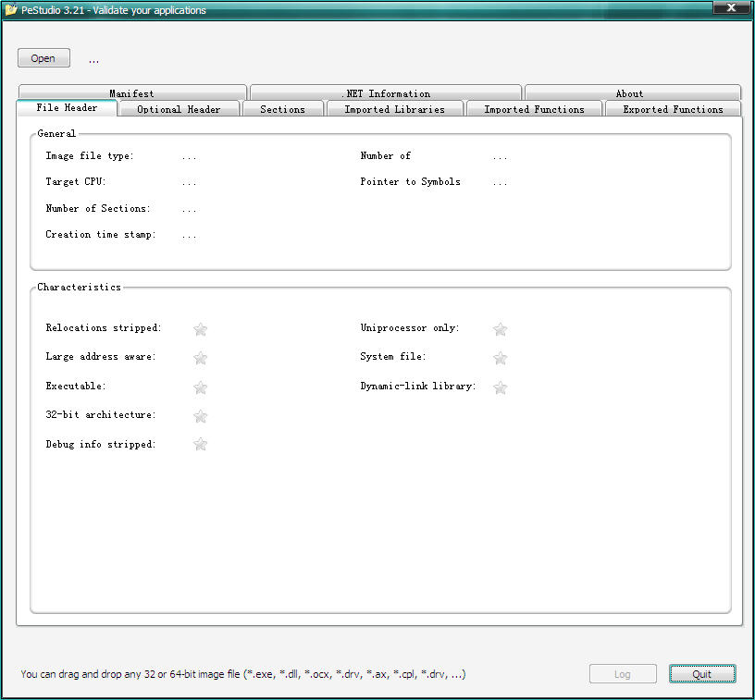Click the Relocations stripped label
Viewport: 755px width, 700px height.
click(x=104, y=328)
